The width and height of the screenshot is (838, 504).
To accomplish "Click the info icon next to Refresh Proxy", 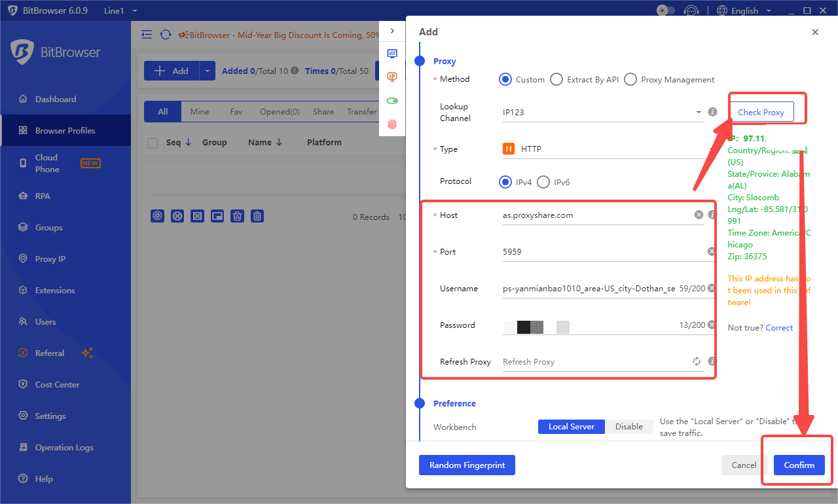I will (x=712, y=361).
